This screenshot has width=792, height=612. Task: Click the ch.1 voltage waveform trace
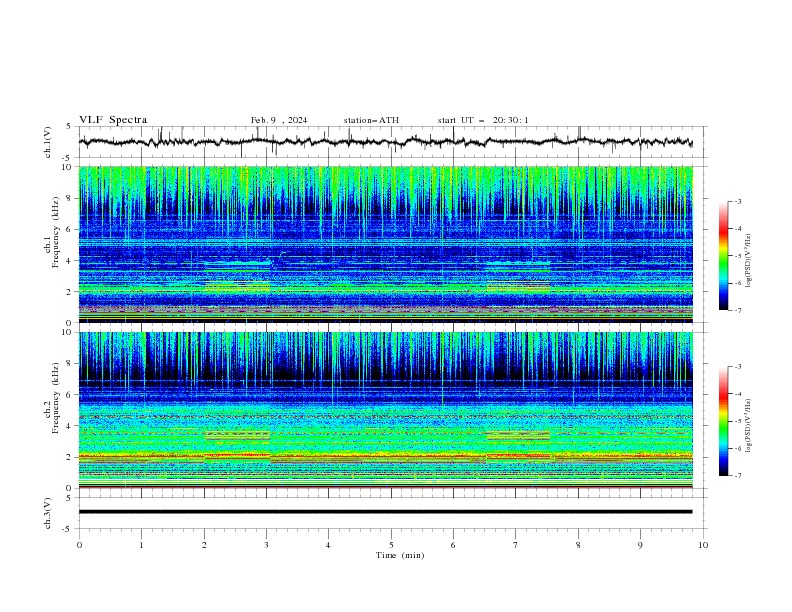pos(385,142)
